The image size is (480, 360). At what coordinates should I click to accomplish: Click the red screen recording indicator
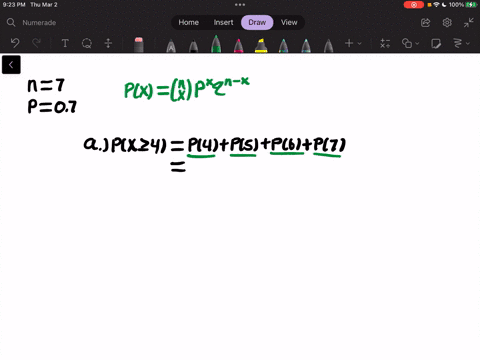tap(414, 5)
